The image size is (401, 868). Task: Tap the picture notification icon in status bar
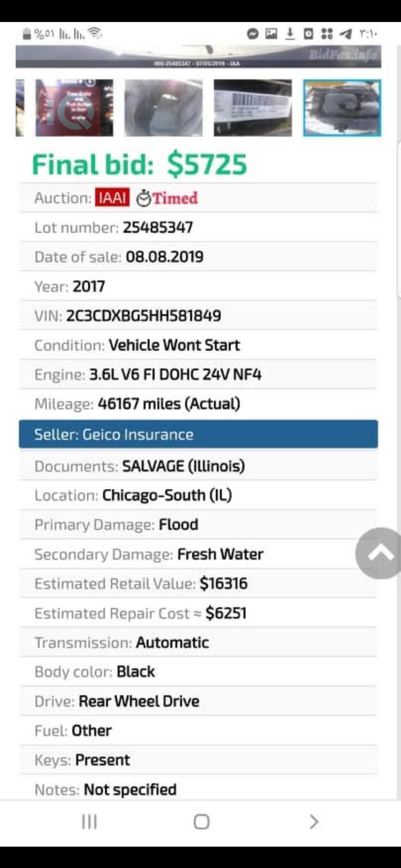point(271,34)
